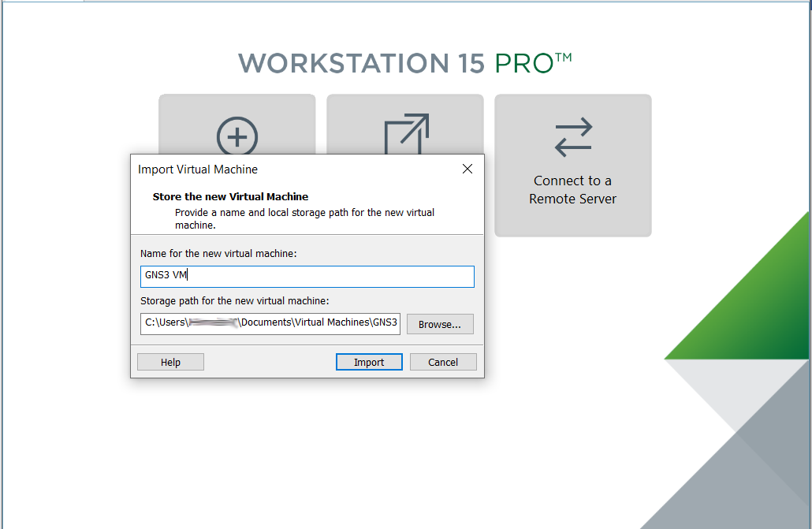Click the Import button

tap(369, 362)
